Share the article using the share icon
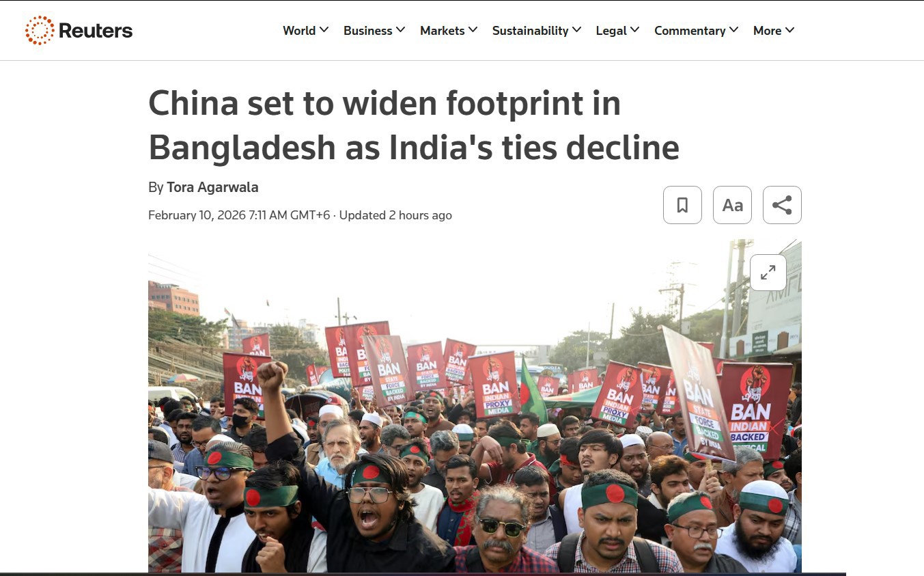 click(x=782, y=205)
